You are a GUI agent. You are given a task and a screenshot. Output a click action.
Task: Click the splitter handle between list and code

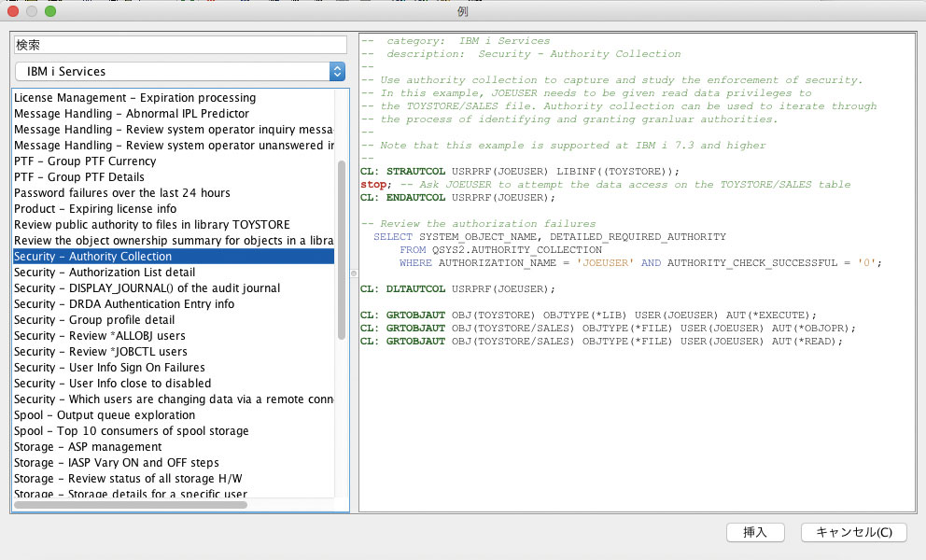pos(353,273)
